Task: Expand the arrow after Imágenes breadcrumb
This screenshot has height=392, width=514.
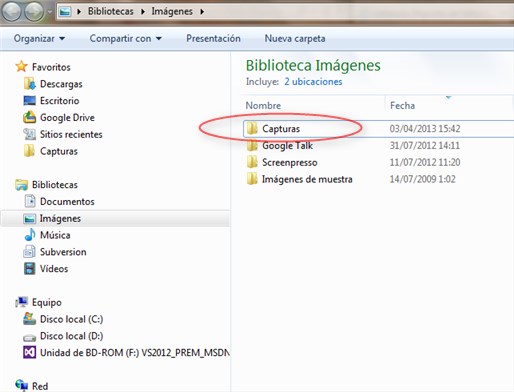Action: tap(202, 12)
